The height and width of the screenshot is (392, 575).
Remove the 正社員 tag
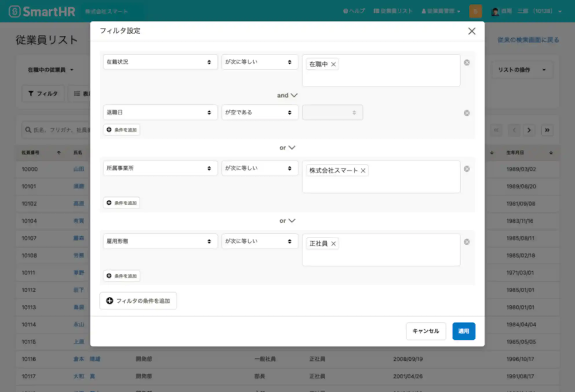(x=333, y=244)
